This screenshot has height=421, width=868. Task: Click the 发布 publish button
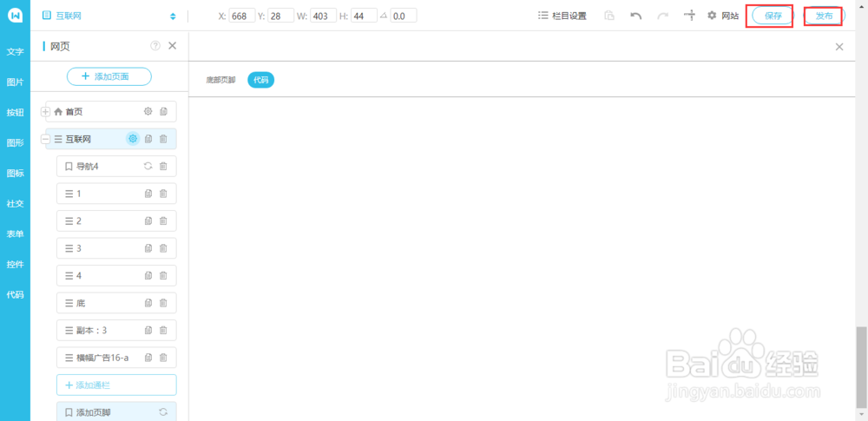(x=824, y=16)
